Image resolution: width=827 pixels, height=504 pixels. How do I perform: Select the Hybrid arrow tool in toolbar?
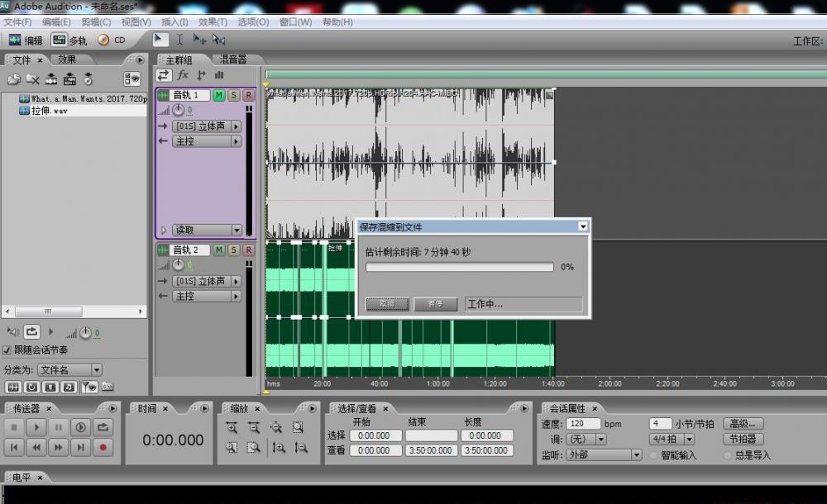point(160,40)
